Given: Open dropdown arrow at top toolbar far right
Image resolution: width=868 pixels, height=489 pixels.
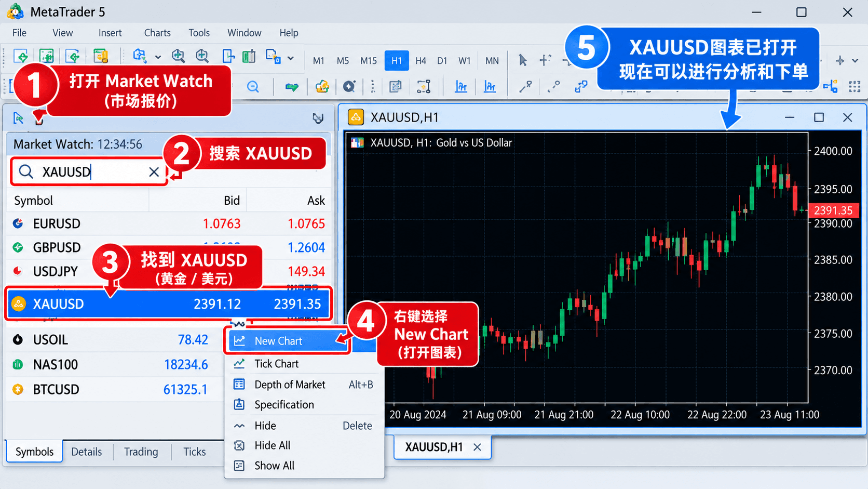Looking at the screenshot, I should point(855,61).
